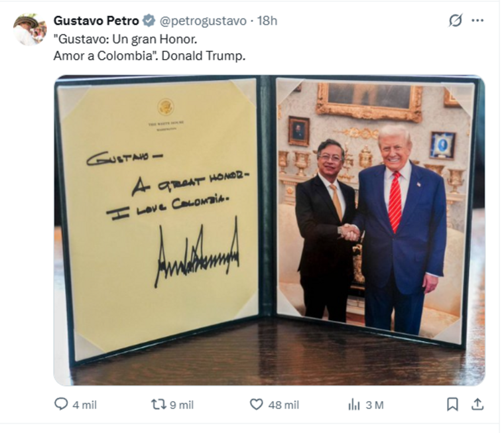Click the verified badge next to name

149,21
